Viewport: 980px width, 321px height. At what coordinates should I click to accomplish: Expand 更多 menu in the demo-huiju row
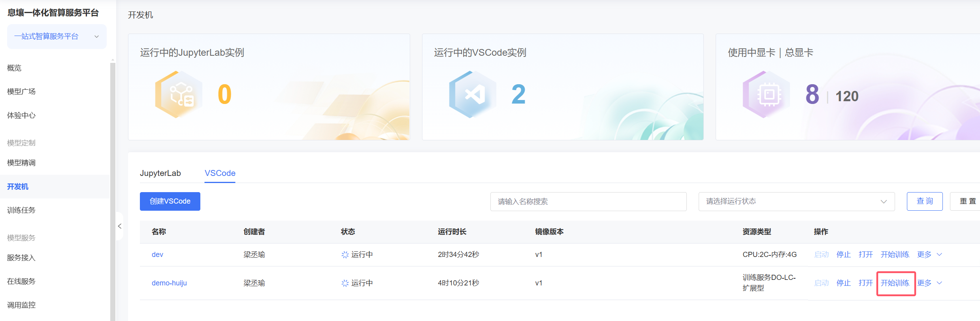[930, 283]
